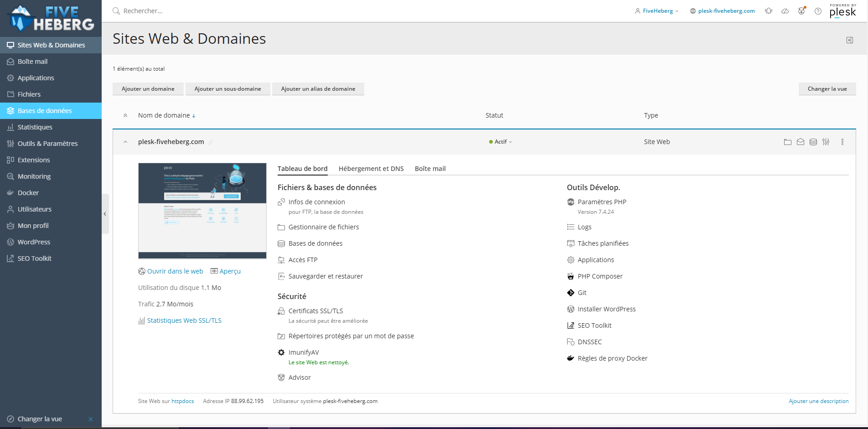Click the website preview thumbnail

pyautogui.click(x=202, y=211)
